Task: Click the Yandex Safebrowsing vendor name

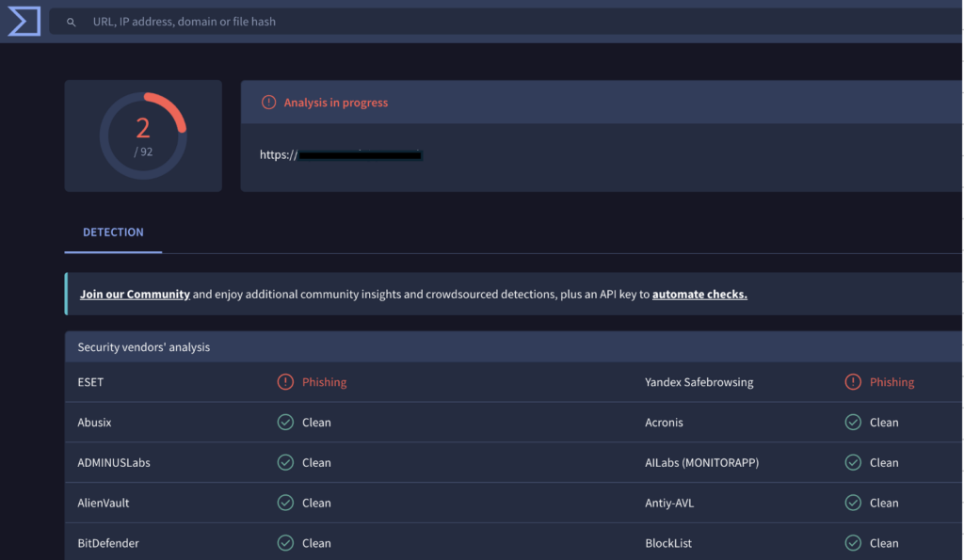Action: (699, 382)
